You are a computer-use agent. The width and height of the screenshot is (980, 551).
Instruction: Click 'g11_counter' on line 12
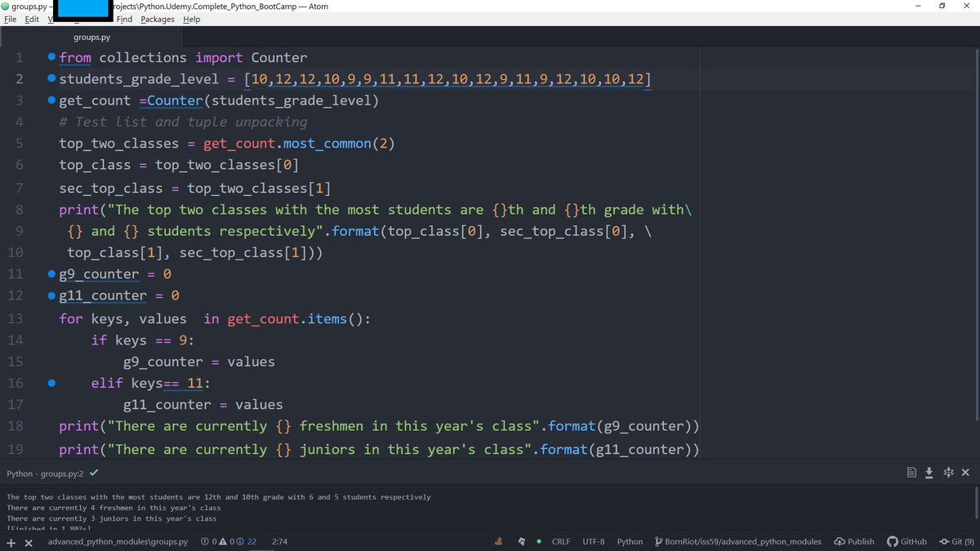[103, 295]
